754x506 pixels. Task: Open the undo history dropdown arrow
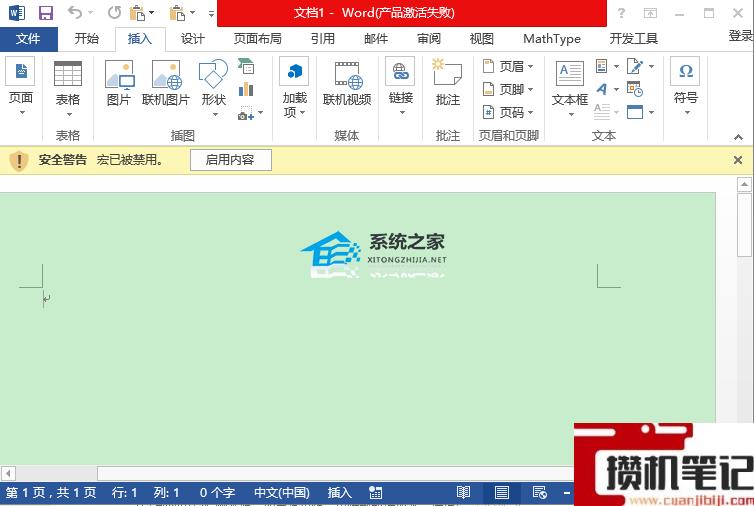(90, 13)
